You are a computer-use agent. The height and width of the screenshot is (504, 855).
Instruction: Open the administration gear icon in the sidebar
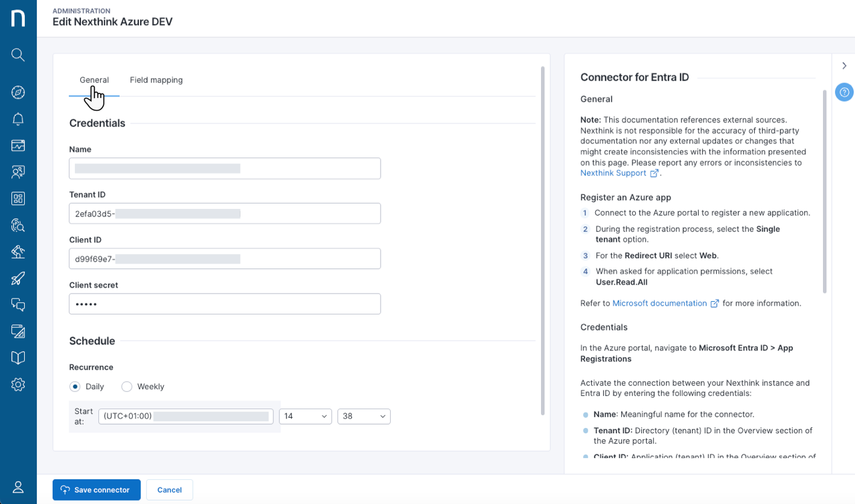18,385
